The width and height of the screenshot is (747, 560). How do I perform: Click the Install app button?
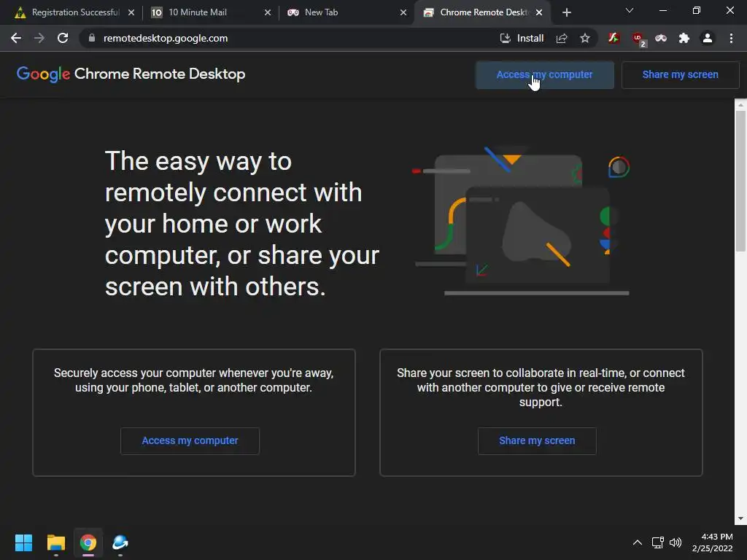coord(521,38)
